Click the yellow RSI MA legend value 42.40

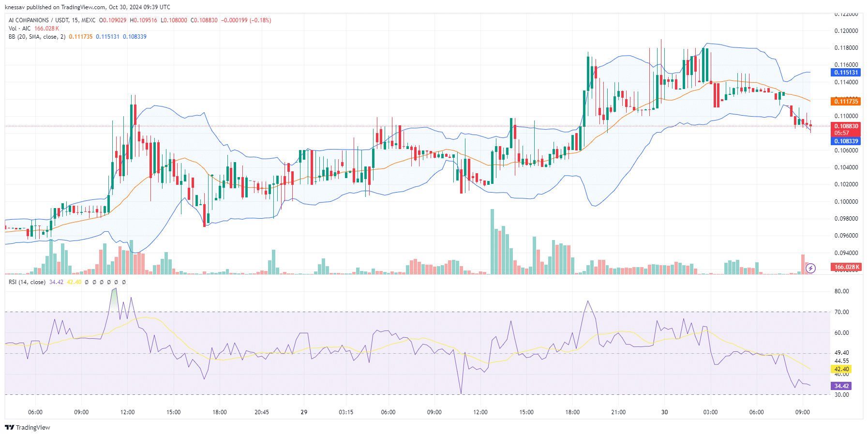[x=74, y=282]
